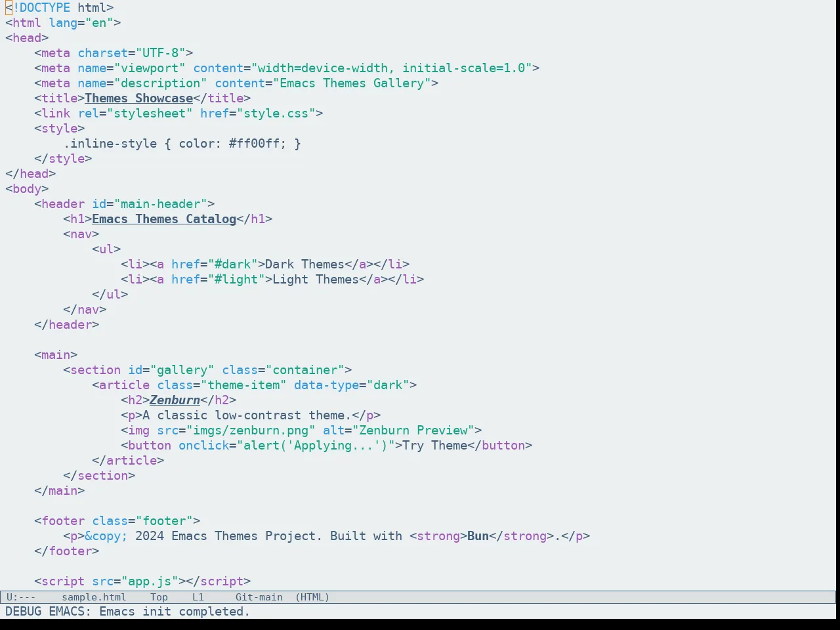This screenshot has height=630, width=840.
Task: Click the "viewport" meta name value
Action: point(150,68)
